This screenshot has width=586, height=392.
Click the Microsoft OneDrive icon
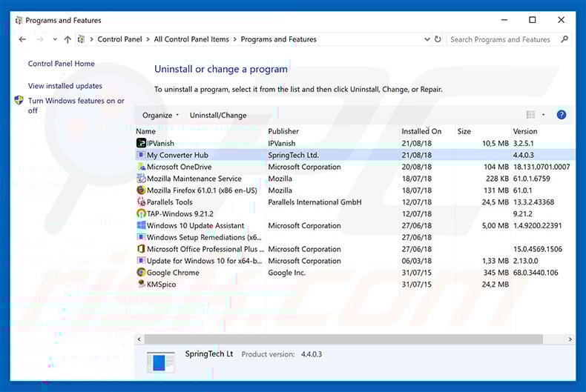pos(141,167)
